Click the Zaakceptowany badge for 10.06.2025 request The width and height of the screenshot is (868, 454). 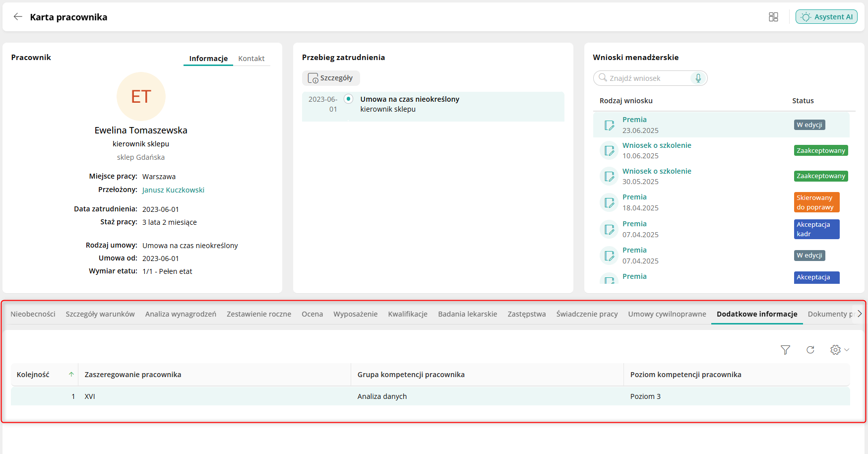(821, 150)
